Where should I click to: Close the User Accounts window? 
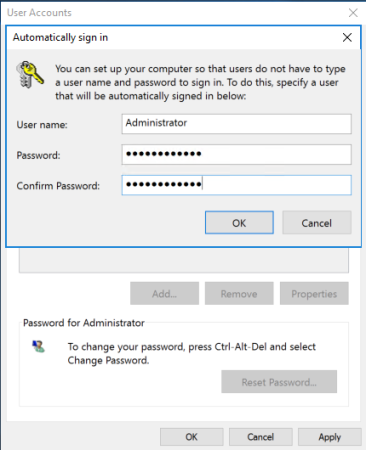click(353, 13)
